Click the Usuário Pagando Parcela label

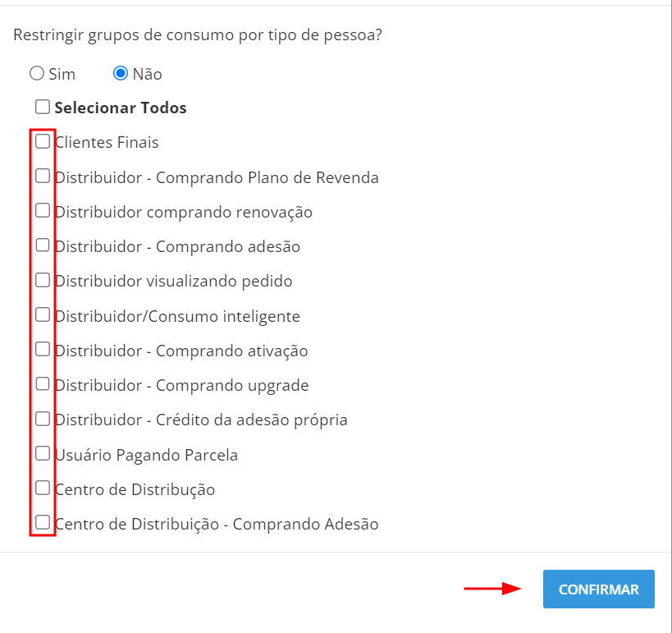click(146, 455)
